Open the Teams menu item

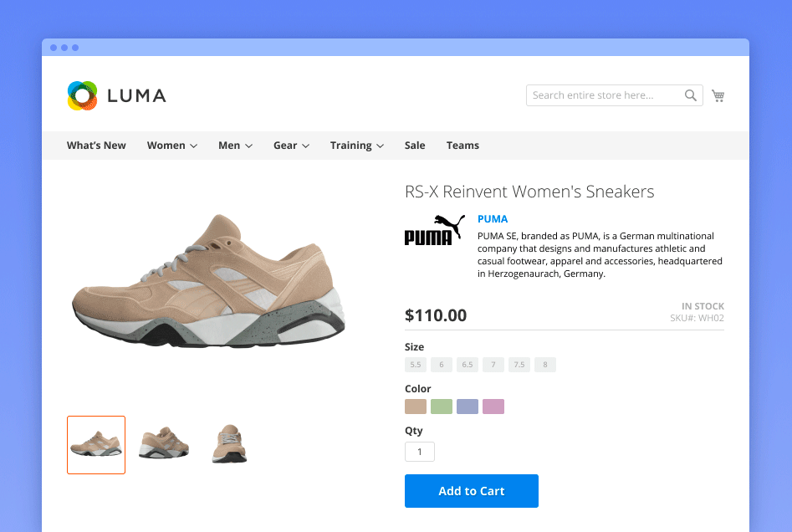point(462,145)
